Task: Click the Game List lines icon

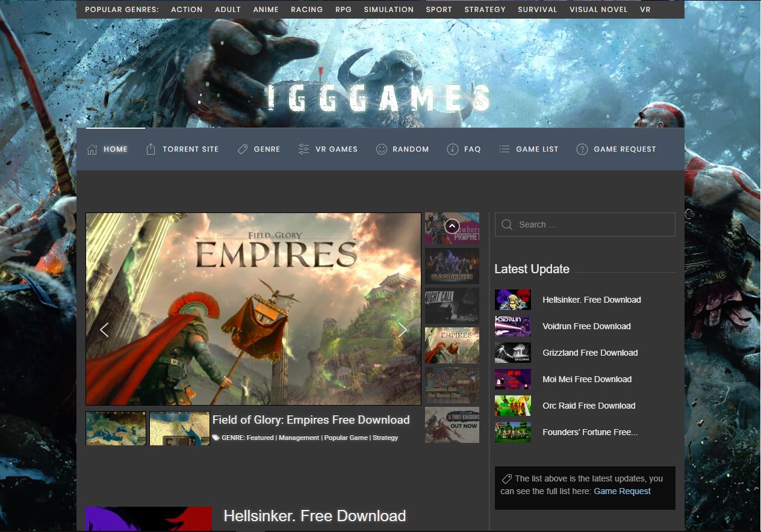Action: coord(505,149)
